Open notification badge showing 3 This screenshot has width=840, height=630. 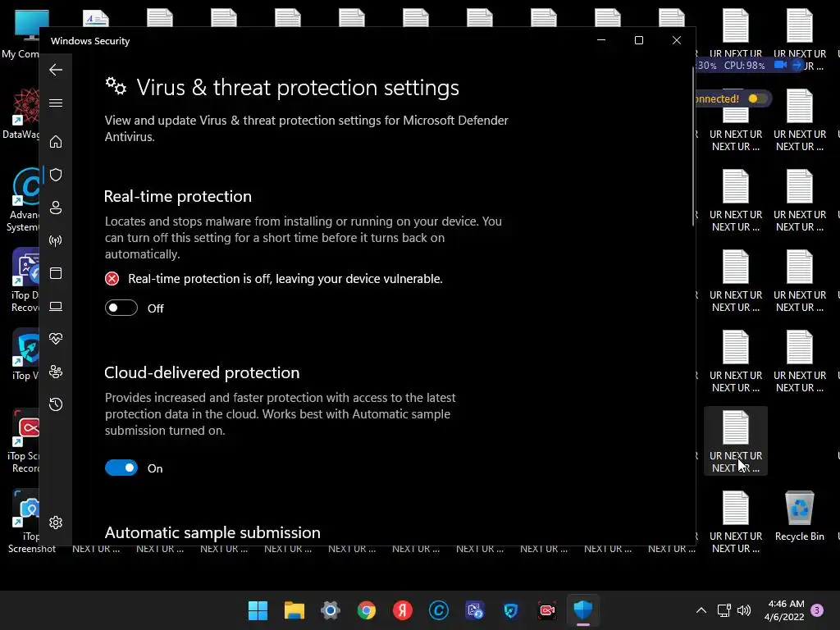tap(817, 610)
